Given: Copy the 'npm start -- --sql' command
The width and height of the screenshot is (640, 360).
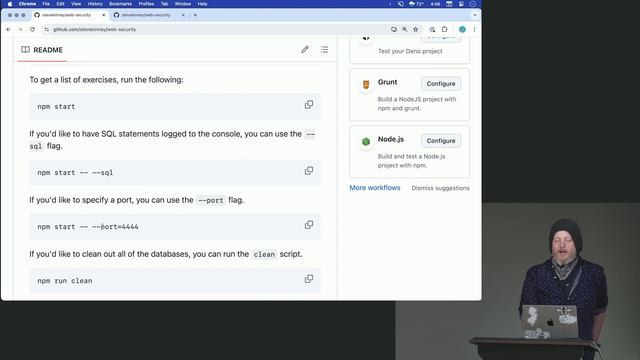Looking at the screenshot, I should (x=309, y=171).
